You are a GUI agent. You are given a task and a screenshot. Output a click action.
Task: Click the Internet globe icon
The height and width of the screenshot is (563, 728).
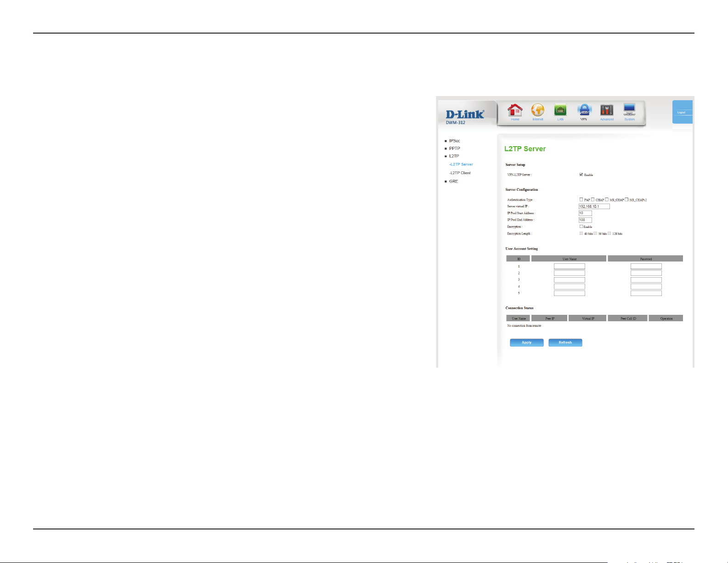click(537, 111)
